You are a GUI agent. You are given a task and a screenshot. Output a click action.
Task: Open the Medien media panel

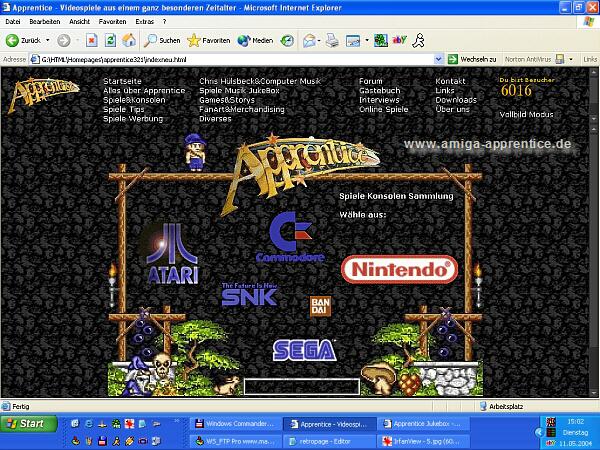pos(255,40)
